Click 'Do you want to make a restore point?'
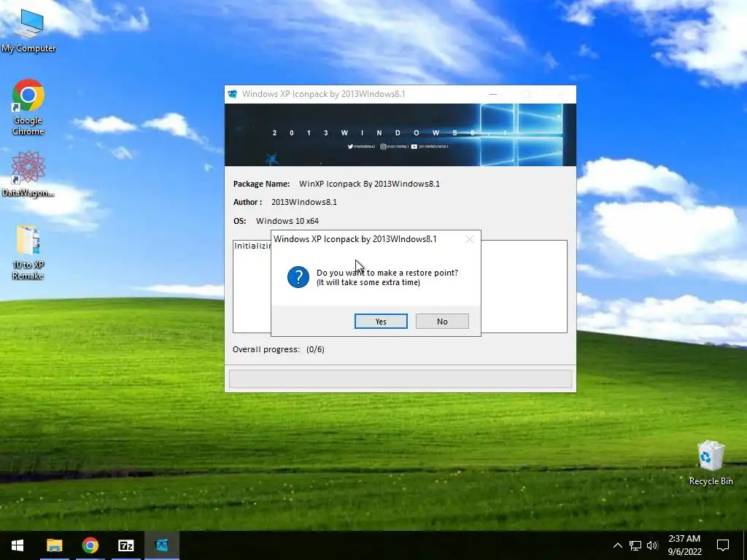The image size is (747, 560). point(387,273)
